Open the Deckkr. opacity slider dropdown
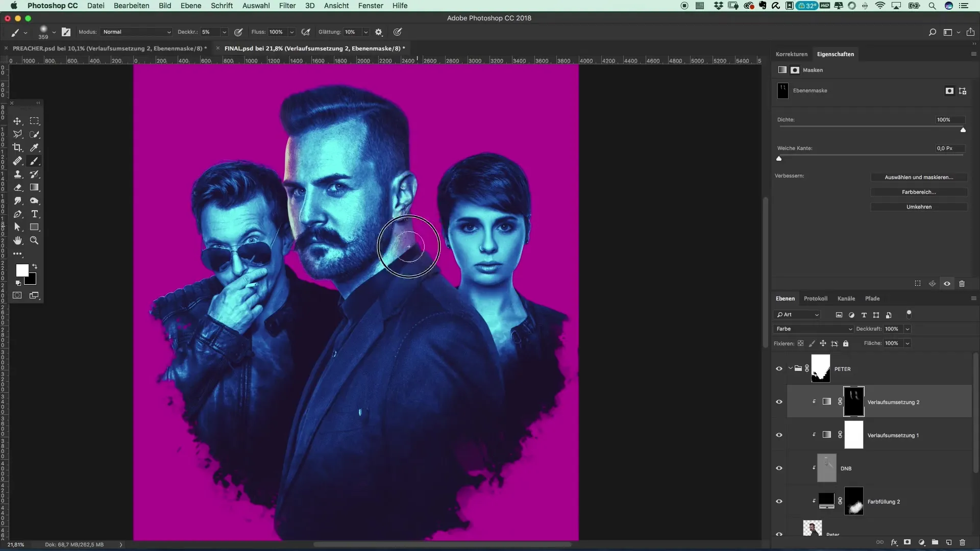Viewport: 980px width, 551px height. [224, 32]
